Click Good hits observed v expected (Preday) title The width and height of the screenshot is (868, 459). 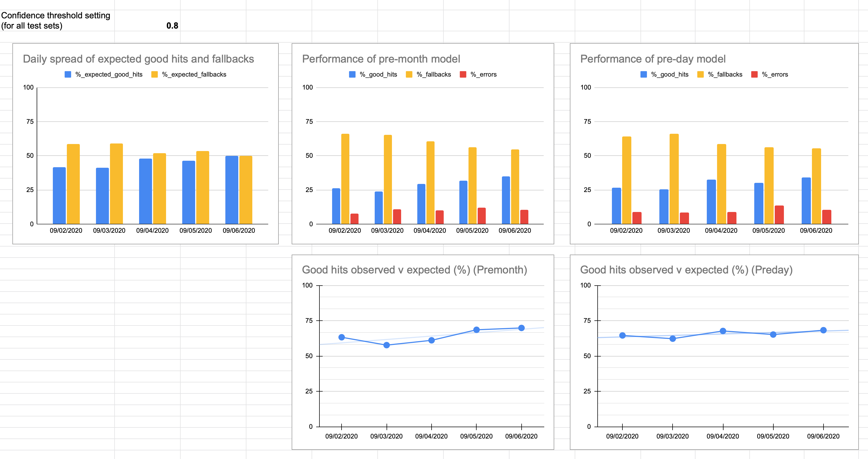[x=686, y=270]
